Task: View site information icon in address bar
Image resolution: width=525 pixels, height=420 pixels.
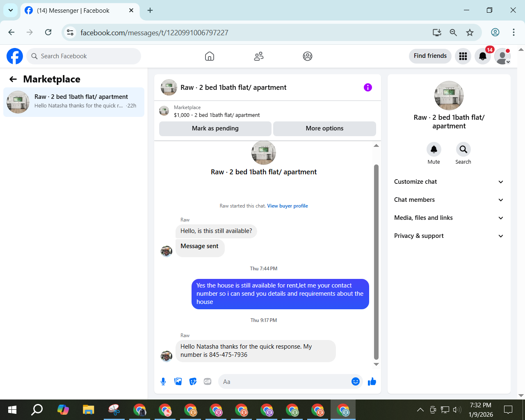Action: point(71,32)
